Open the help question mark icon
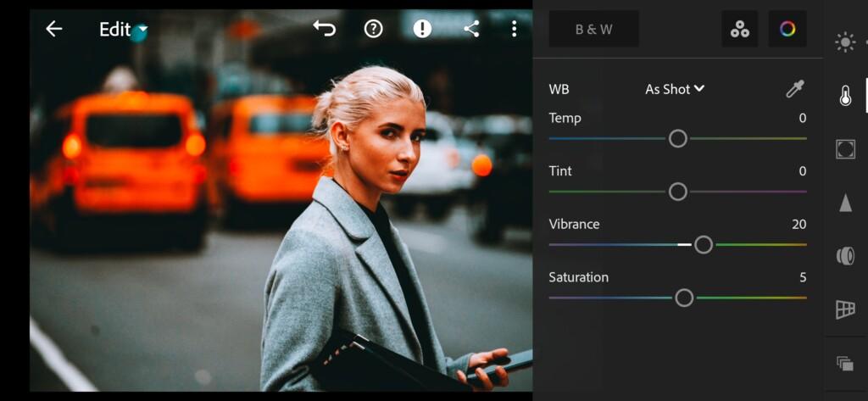Viewport: 868px width, 401px height. [374, 29]
